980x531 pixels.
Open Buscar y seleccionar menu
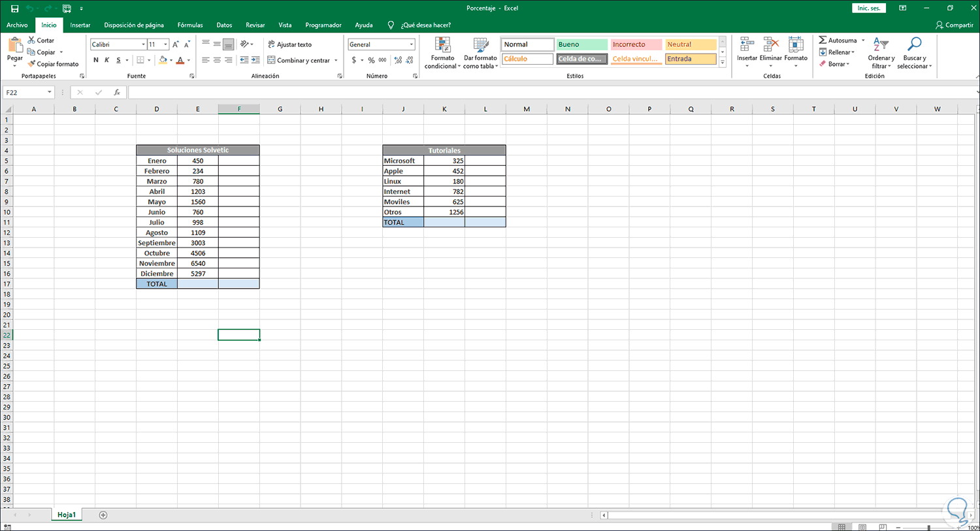(x=914, y=53)
